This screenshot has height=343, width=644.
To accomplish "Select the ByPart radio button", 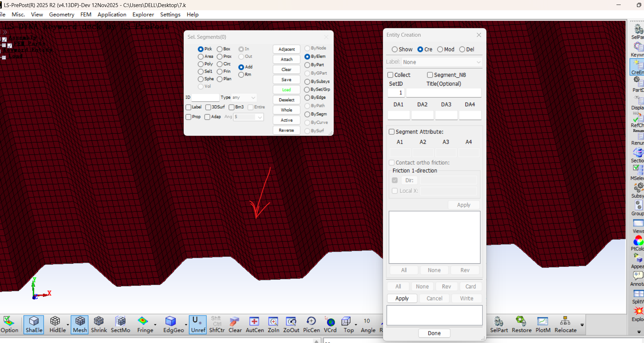I will (307, 65).
